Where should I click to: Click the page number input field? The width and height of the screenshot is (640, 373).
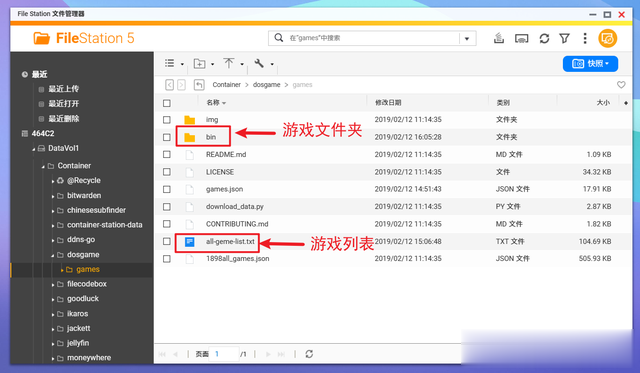pos(224,354)
